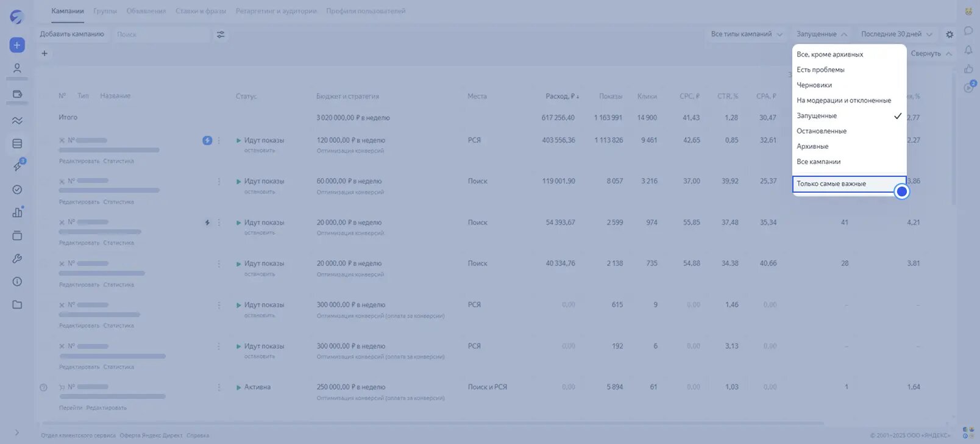Open the lightning recommendations icon with badge
980x444 pixels.
click(x=18, y=166)
